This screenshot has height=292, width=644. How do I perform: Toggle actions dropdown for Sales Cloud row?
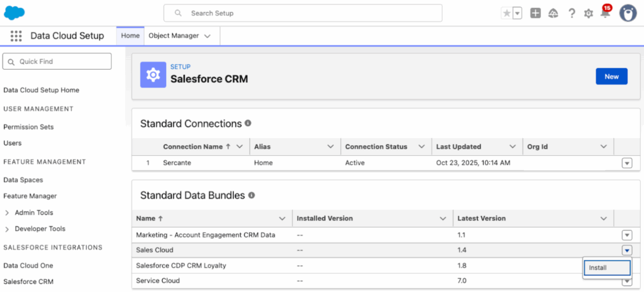pos(627,250)
